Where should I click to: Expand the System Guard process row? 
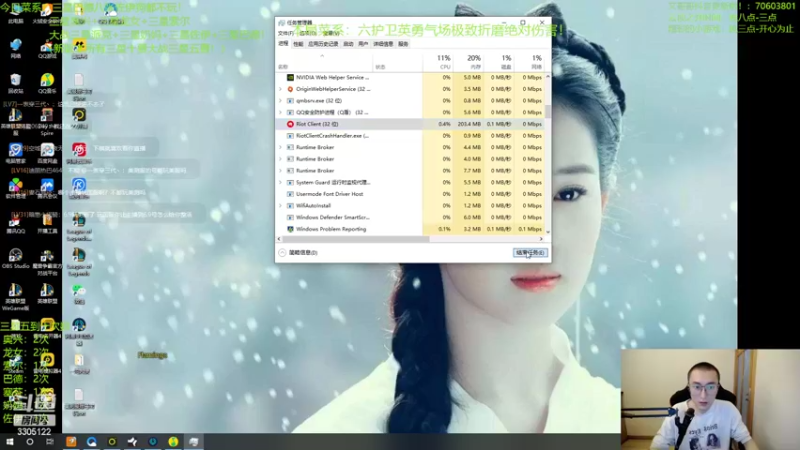click(280, 182)
